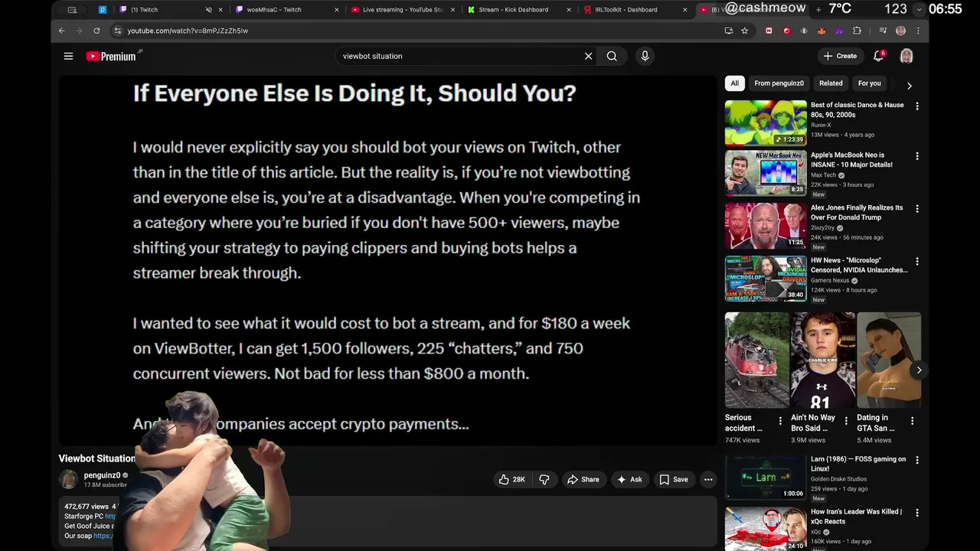The width and height of the screenshot is (980, 551).
Task: Open options for Alex Jones video
Action: point(916,209)
